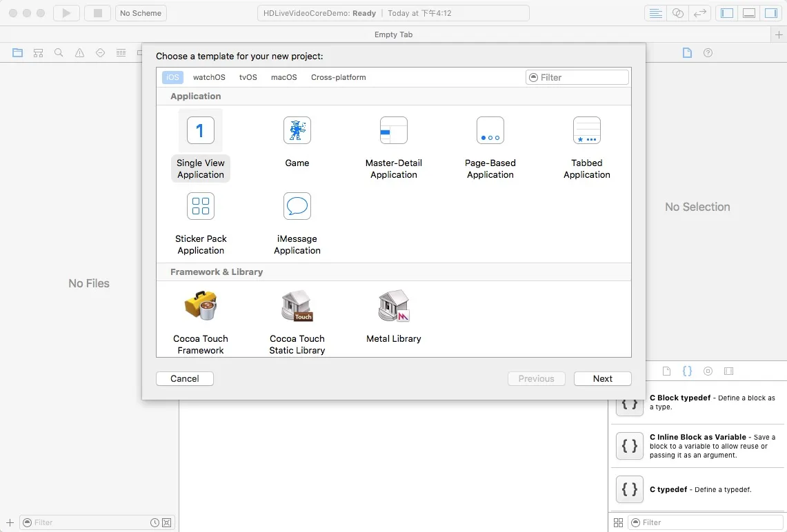Show the Project navigator folder icon
The height and width of the screenshot is (532, 787).
coord(17,52)
